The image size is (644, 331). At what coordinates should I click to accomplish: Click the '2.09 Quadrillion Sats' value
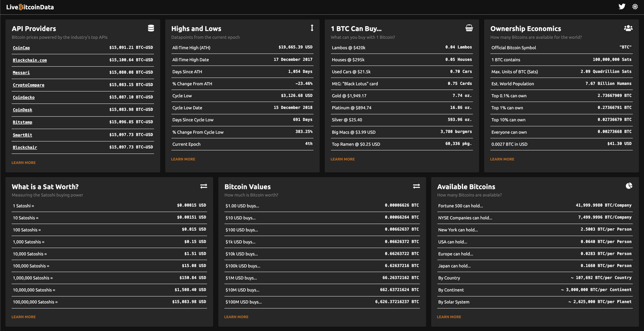pyautogui.click(x=606, y=72)
